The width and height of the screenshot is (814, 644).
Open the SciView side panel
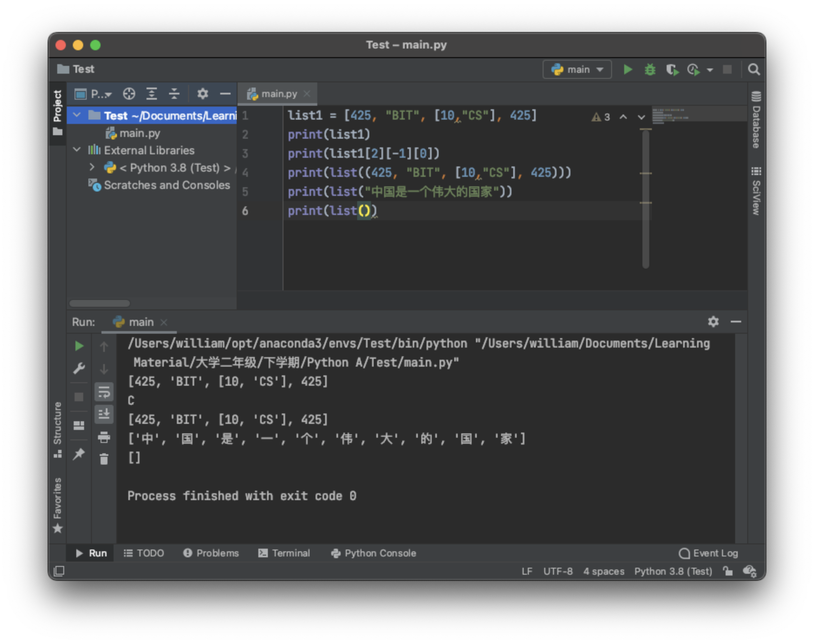[756, 191]
